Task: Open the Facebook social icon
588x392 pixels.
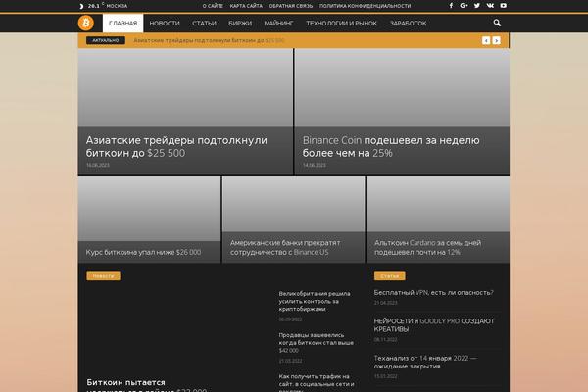Action: click(451, 6)
